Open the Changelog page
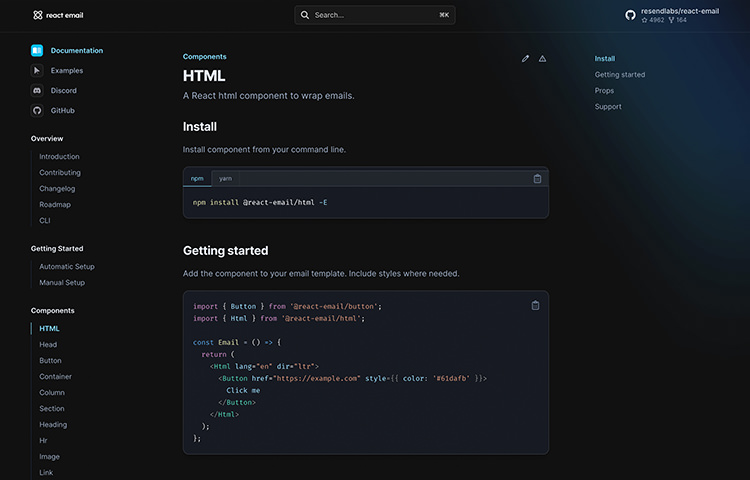The height and width of the screenshot is (480, 750). coord(57,188)
